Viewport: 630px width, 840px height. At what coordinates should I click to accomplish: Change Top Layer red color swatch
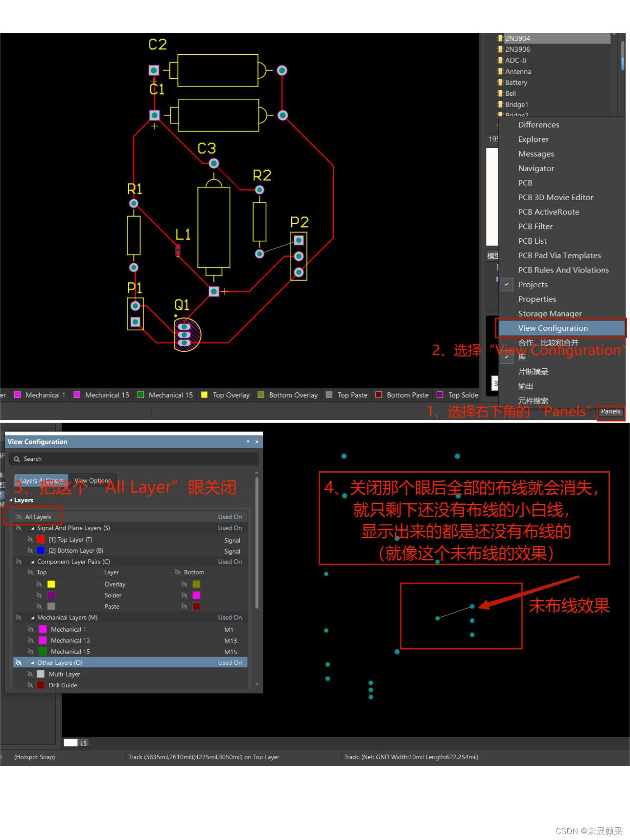[x=41, y=540]
